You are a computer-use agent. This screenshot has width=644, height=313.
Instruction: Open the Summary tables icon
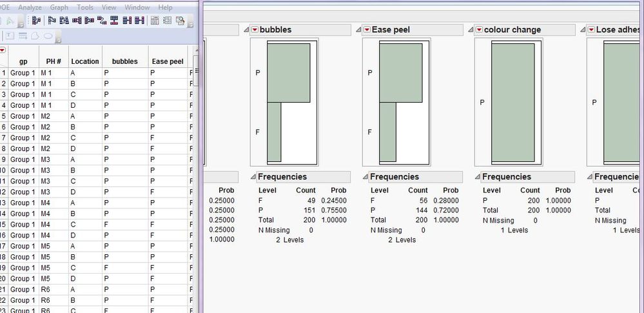[x=36, y=20]
